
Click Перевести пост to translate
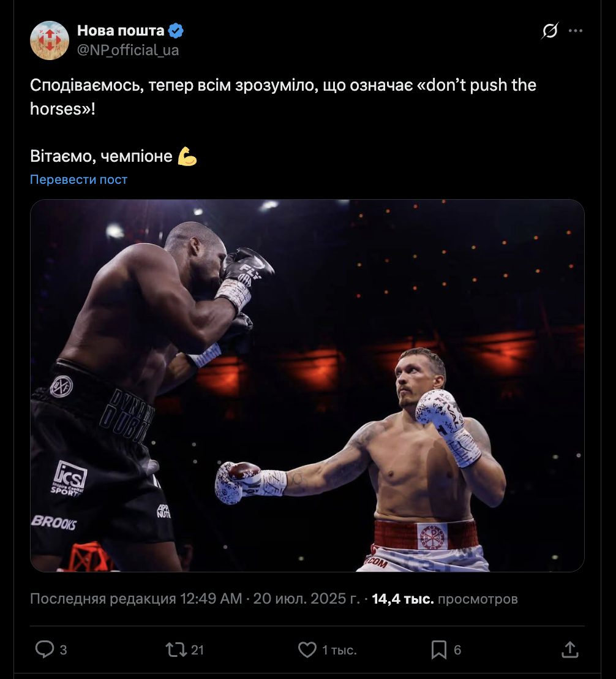point(78,180)
